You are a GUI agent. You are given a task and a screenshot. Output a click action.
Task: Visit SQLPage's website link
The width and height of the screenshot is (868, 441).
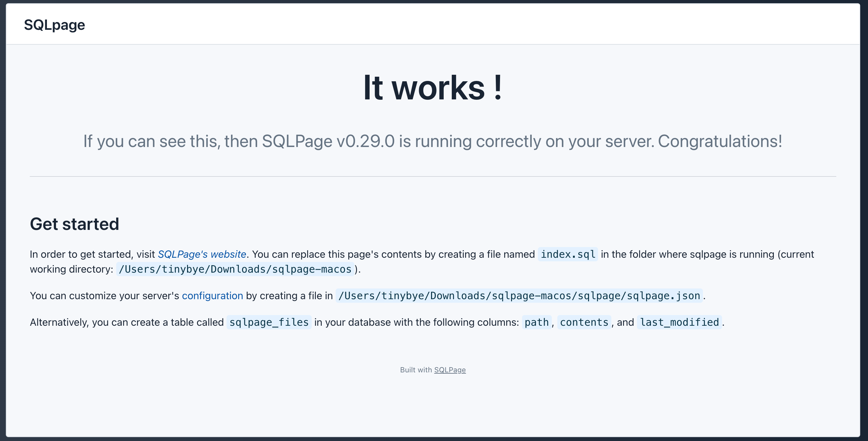coord(202,254)
